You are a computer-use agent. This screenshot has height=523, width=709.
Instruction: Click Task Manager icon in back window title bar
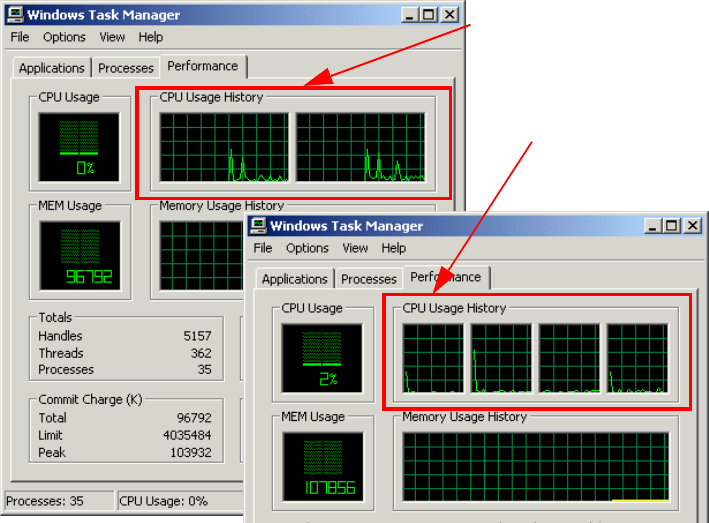click(15, 14)
